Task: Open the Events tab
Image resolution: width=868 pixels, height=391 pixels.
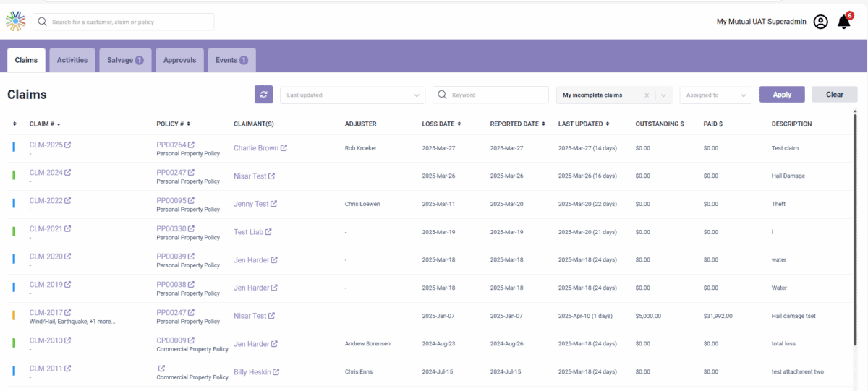Action: (231, 60)
